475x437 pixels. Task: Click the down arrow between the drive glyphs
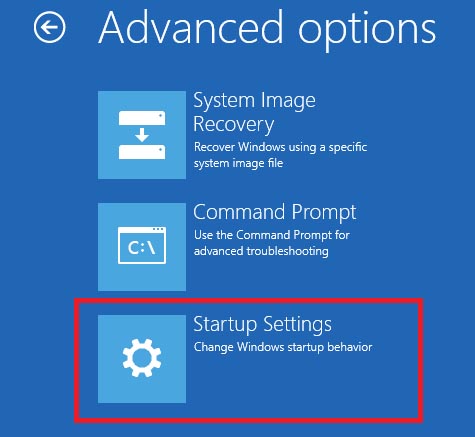(142, 135)
